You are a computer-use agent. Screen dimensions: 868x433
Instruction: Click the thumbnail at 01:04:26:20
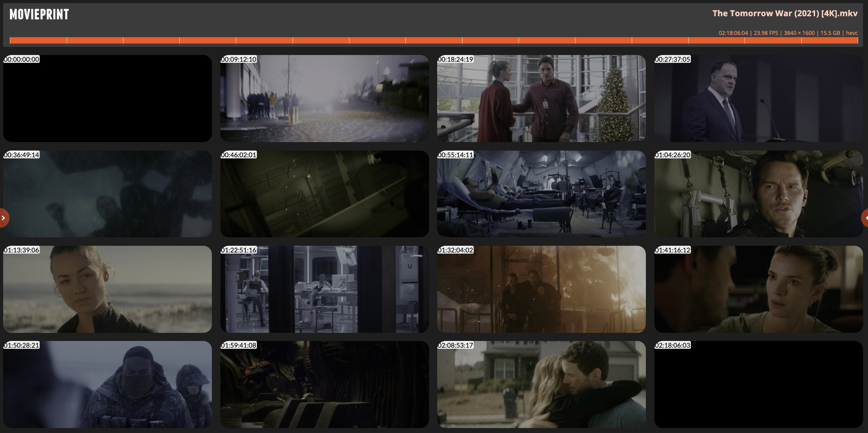[x=758, y=194]
